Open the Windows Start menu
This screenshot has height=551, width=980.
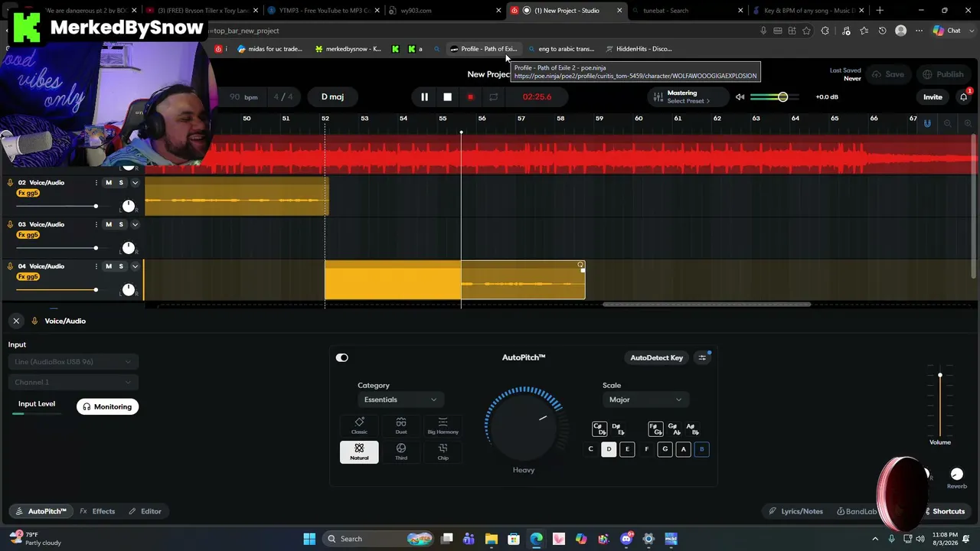pos(309,539)
